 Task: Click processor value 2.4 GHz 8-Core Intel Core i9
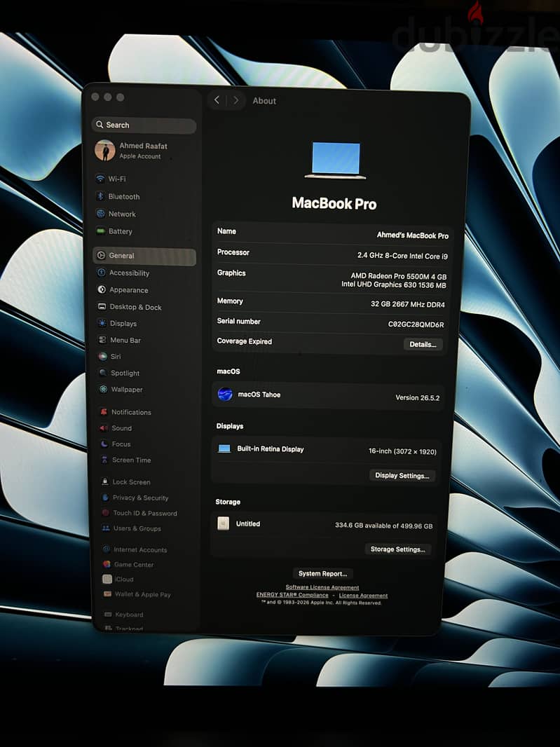point(402,256)
